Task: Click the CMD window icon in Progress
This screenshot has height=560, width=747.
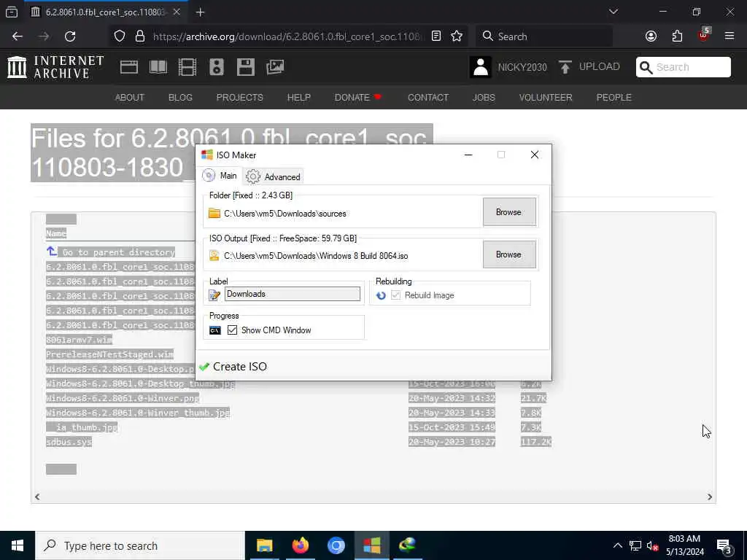Action: [x=215, y=330]
